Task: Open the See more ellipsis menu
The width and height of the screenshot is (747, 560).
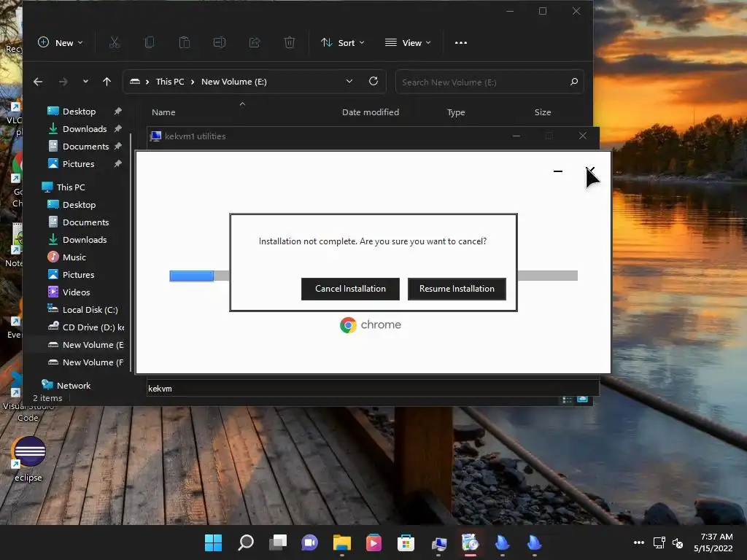Action: (461, 43)
